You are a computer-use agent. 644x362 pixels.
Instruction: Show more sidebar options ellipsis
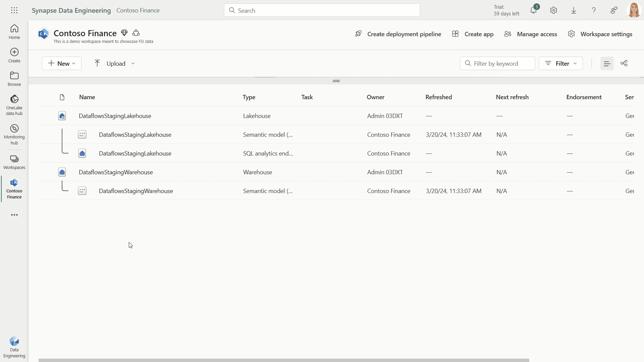coord(14,215)
